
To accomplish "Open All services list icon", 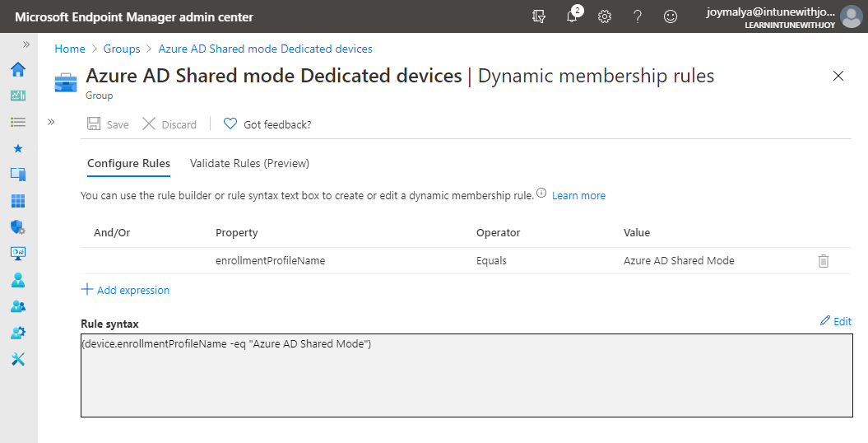I will click(18, 122).
